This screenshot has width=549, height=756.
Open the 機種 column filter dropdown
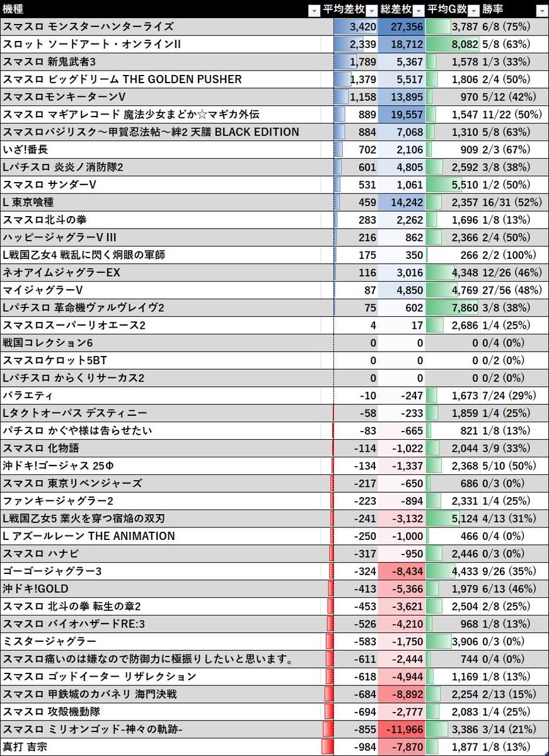pos(314,11)
